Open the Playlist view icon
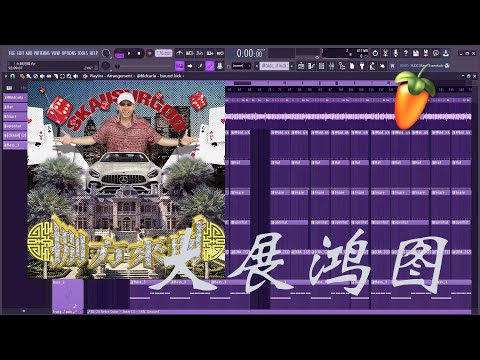Viewport: 480px width, 360px height. 301,66
